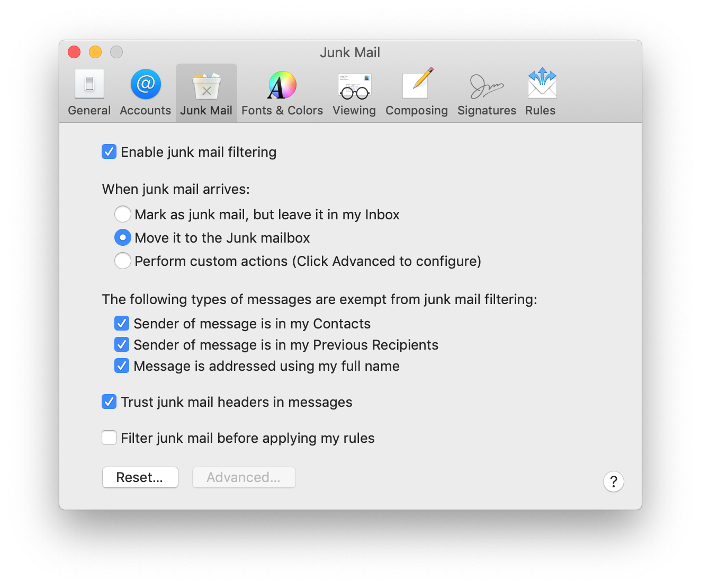
Task: Uncheck Sender is in my Previous Recipients
Action: tap(122, 345)
